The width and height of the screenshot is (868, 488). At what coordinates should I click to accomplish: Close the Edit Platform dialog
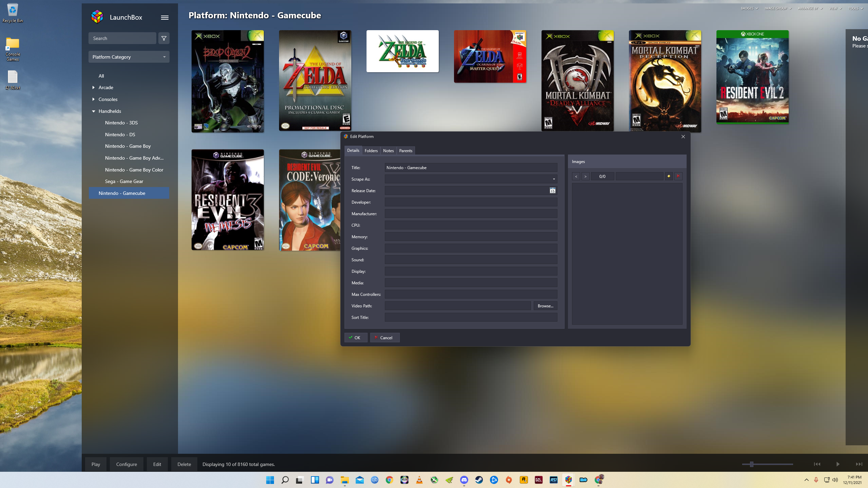(x=683, y=137)
